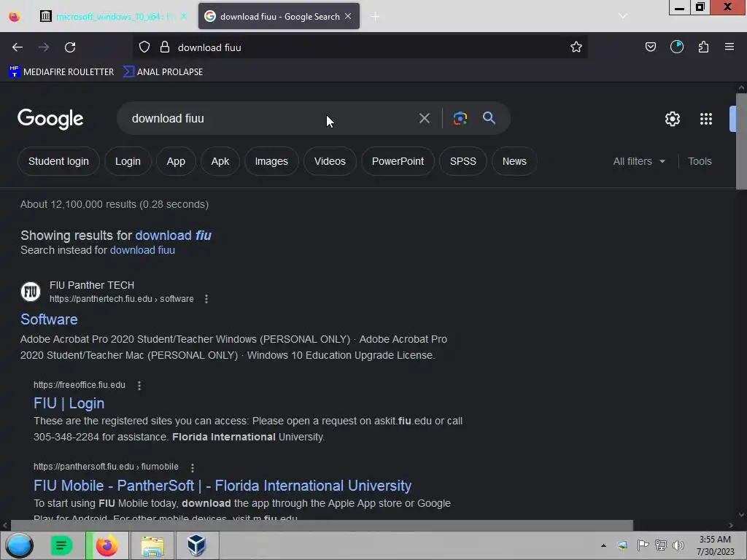Search by image with Google Lens
This screenshot has height=560, width=747.
coord(460,118)
